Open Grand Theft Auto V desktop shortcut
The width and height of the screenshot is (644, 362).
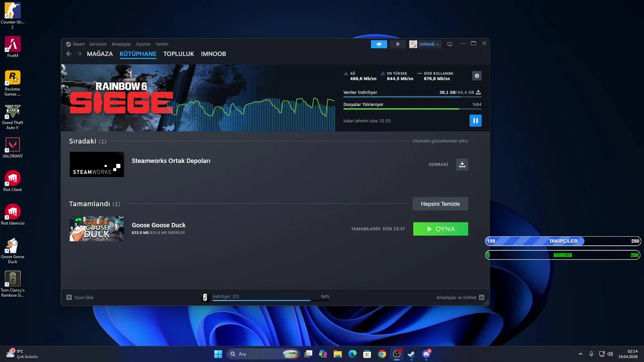coord(13,117)
